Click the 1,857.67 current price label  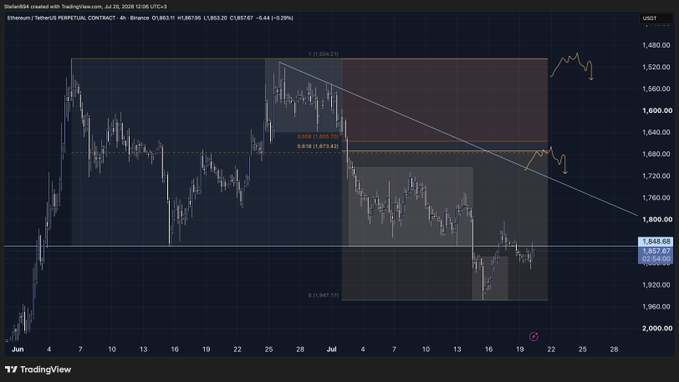[656, 251]
